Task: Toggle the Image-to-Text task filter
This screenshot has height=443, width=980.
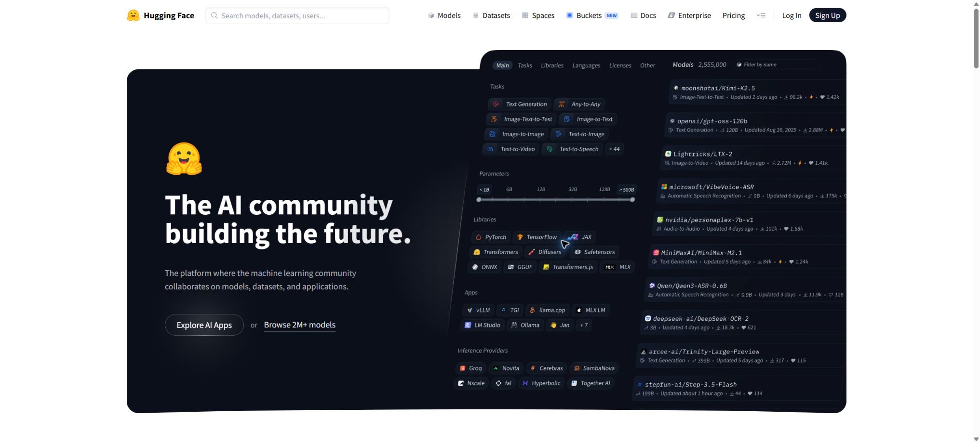Action: (x=588, y=119)
